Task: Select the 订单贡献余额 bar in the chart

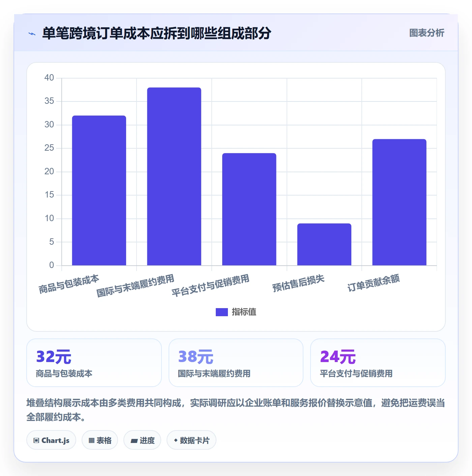Action: point(399,202)
